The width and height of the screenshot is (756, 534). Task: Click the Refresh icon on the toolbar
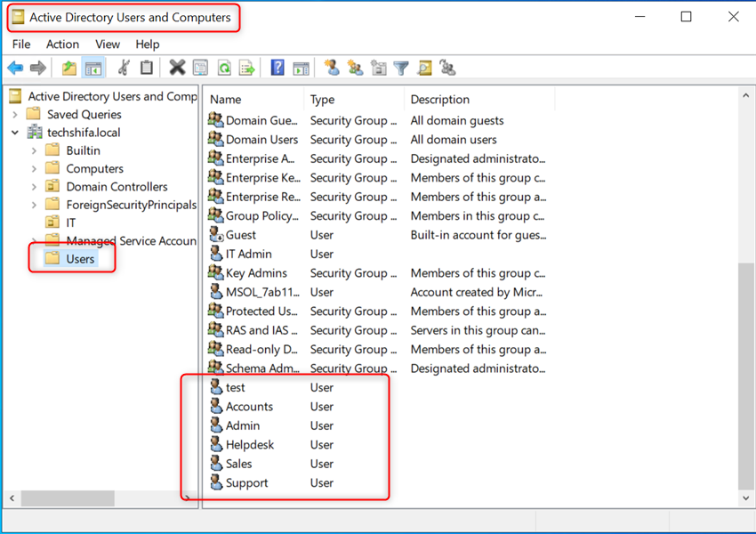tap(226, 68)
